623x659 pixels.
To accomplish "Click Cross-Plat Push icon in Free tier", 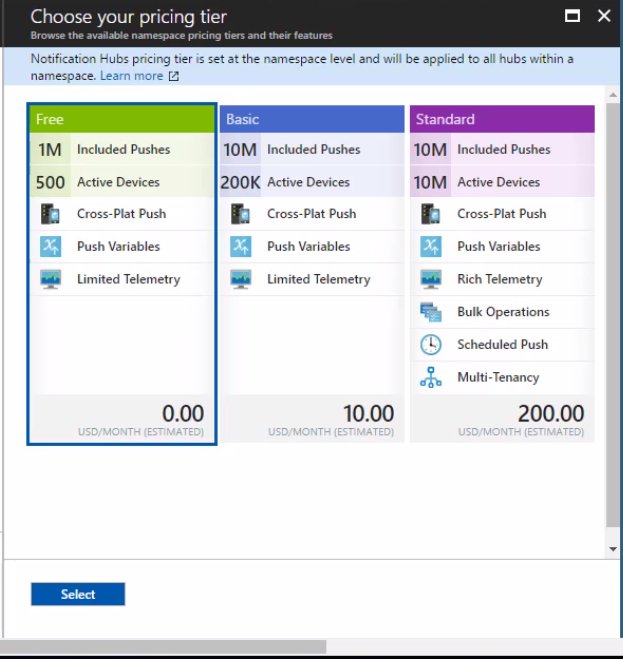I will tap(50, 214).
